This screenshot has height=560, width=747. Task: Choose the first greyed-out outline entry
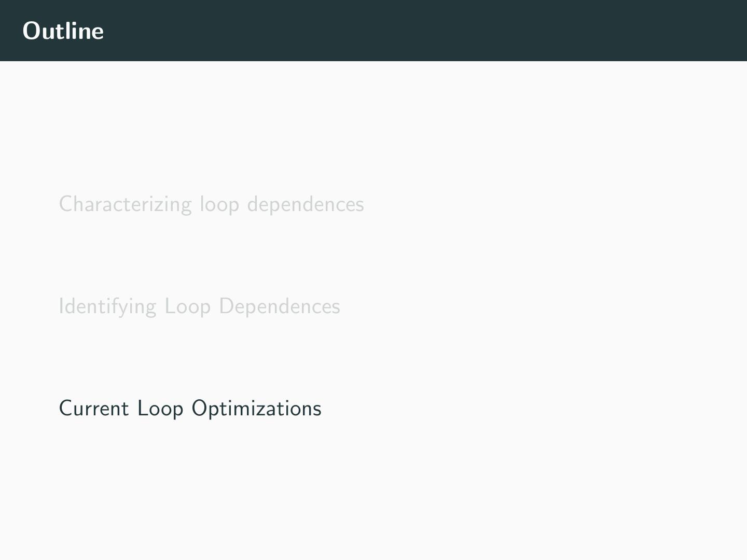pos(211,204)
